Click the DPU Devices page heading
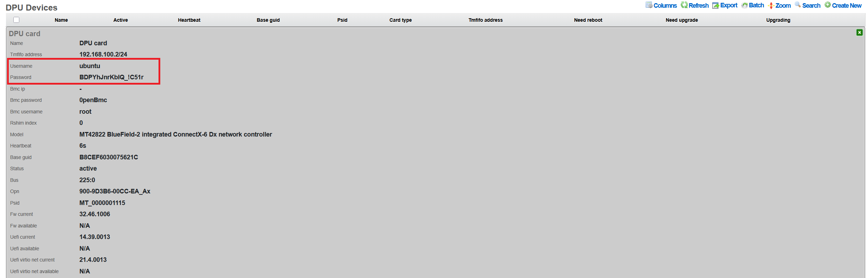 [x=32, y=7]
